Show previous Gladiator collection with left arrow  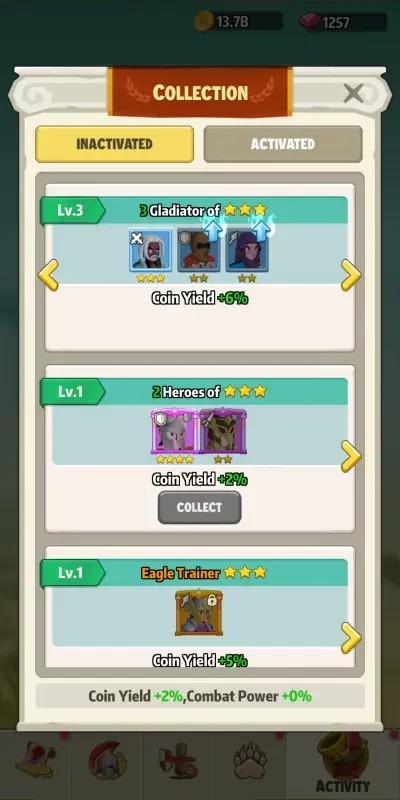[x=48, y=275]
